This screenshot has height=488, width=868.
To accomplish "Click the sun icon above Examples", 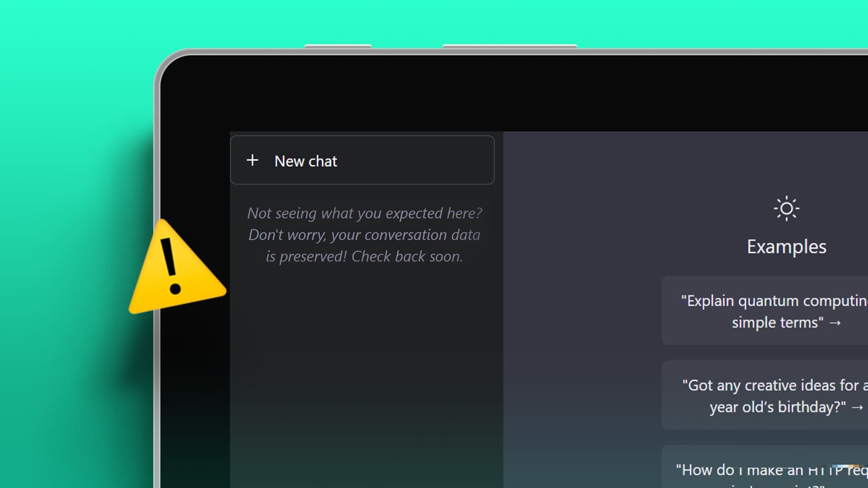I will pos(786,208).
